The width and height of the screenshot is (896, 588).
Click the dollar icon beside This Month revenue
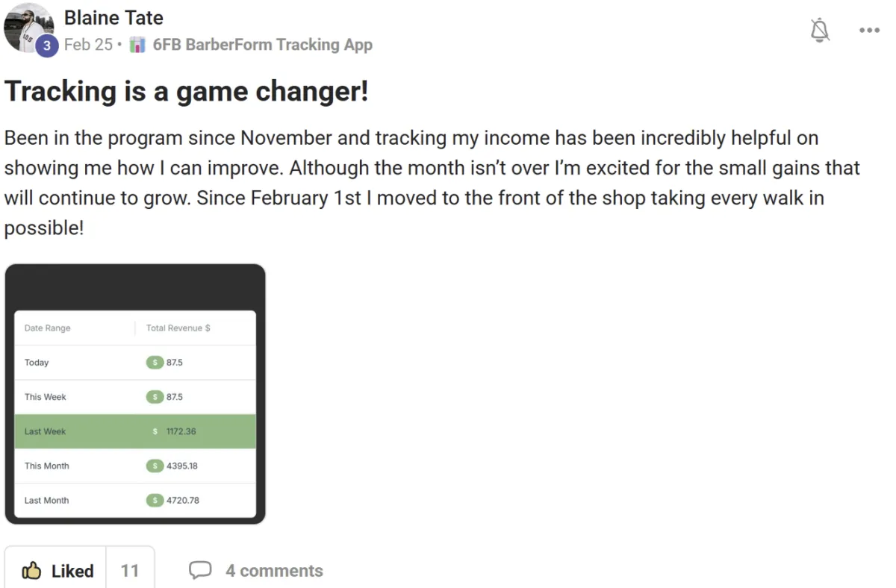click(x=155, y=466)
